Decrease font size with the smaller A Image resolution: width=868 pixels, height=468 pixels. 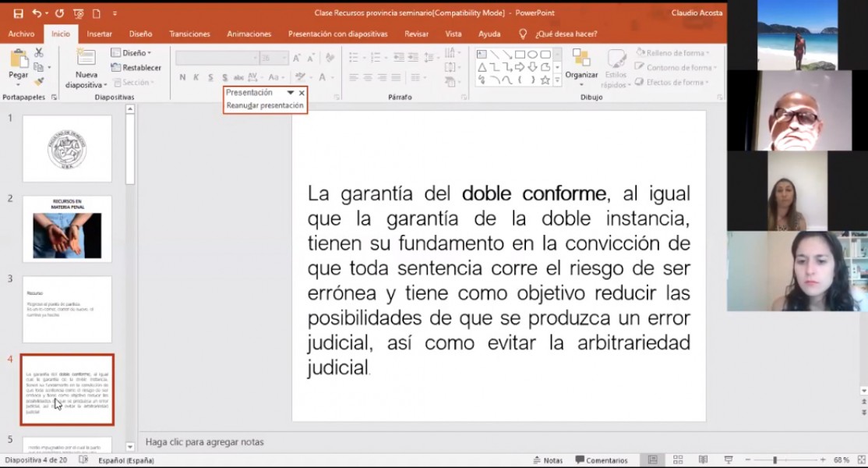click(311, 58)
